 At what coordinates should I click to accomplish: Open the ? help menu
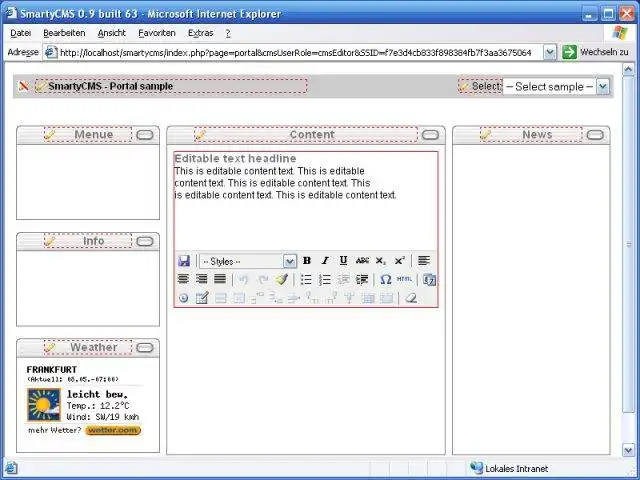point(228,33)
